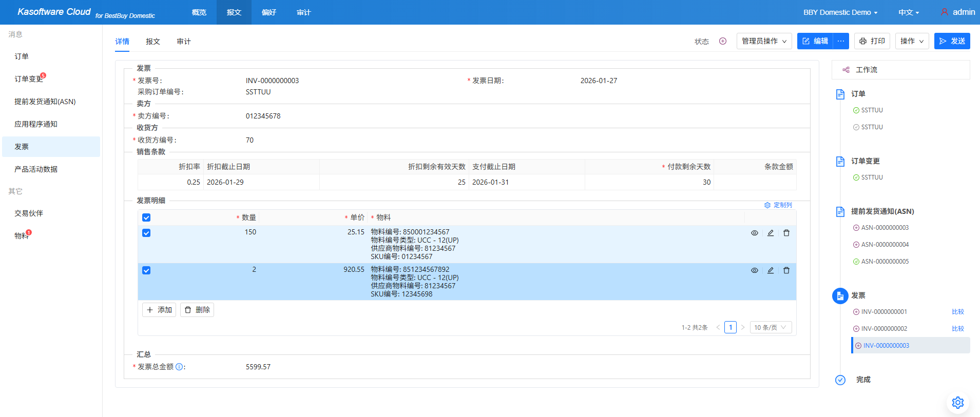980x417 pixels.
Task: Open the 操作 dropdown
Action: tap(912, 41)
